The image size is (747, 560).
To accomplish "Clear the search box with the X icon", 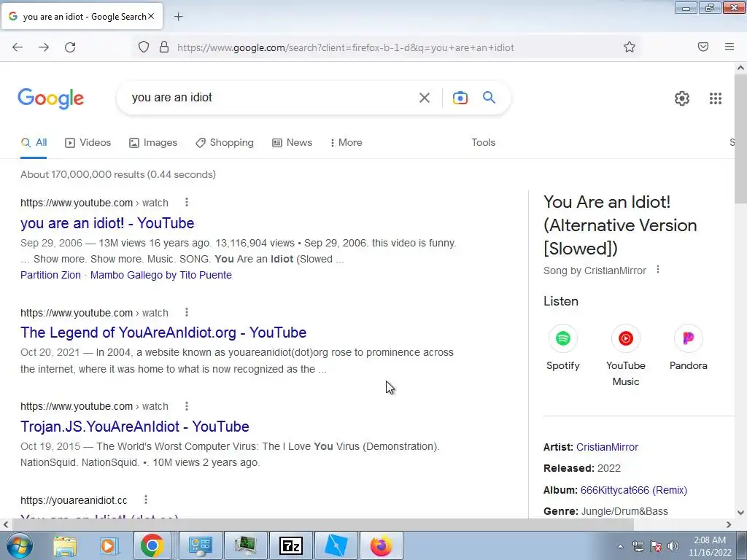I will 424,98.
